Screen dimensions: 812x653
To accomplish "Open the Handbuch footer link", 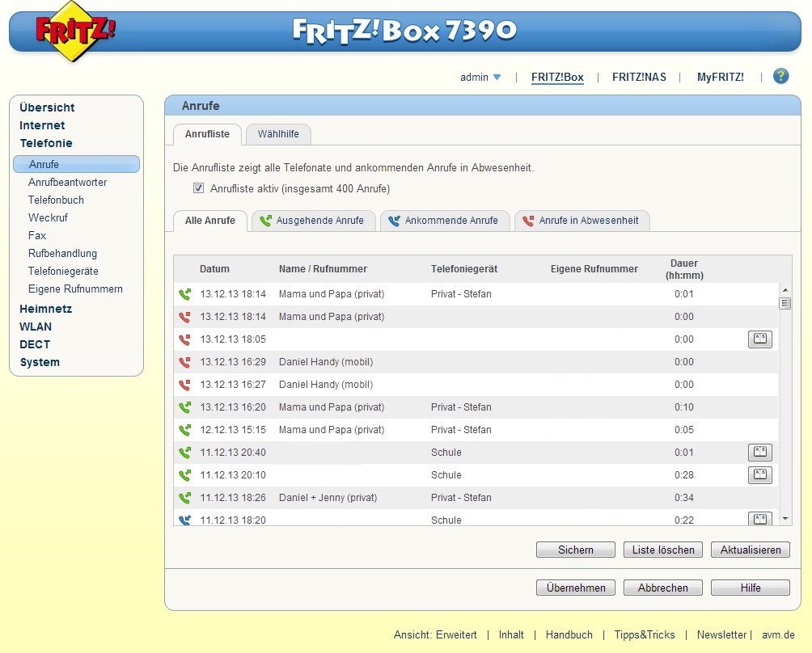I will (569, 635).
